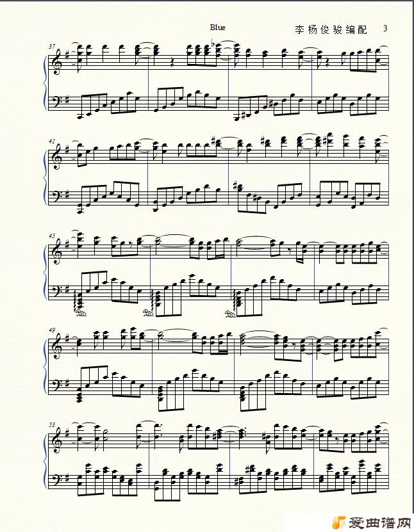Image resolution: width=414 pixels, height=532 pixels.
Task: Click the first pedal marking under measure 45
Action: click(81, 314)
